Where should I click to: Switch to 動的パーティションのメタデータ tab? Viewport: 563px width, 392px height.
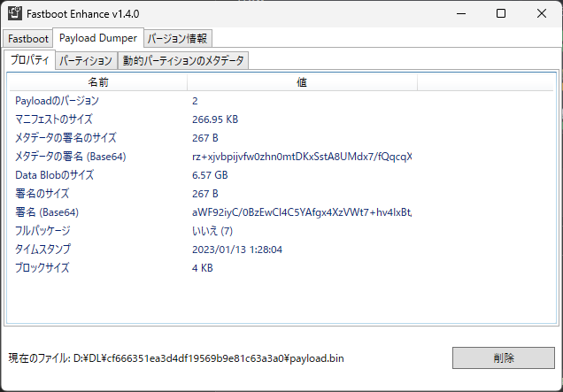coord(183,60)
